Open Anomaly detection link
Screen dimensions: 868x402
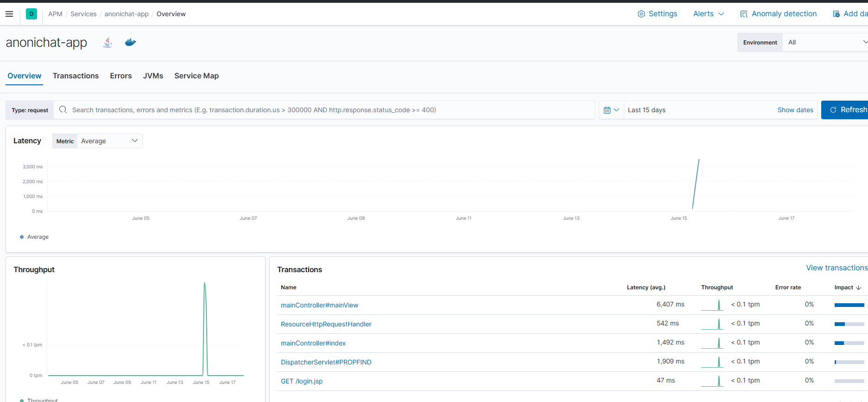[x=784, y=14]
